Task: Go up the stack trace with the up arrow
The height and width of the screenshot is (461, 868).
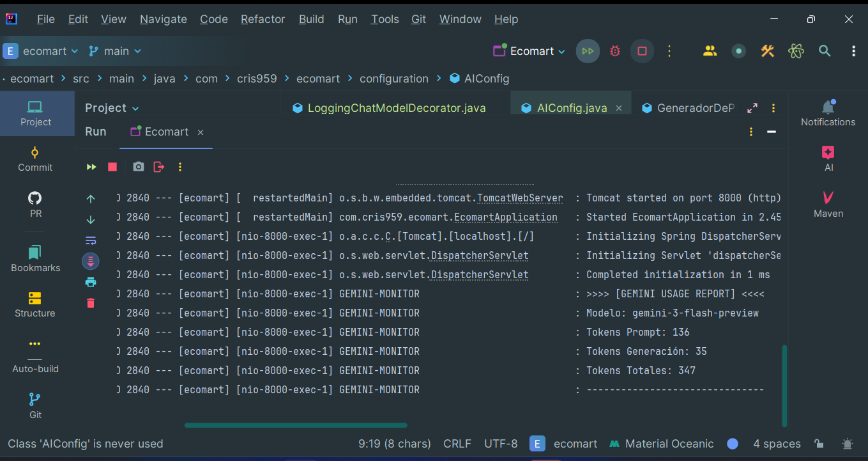Action: pyautogui.click(x=91, y=199)
